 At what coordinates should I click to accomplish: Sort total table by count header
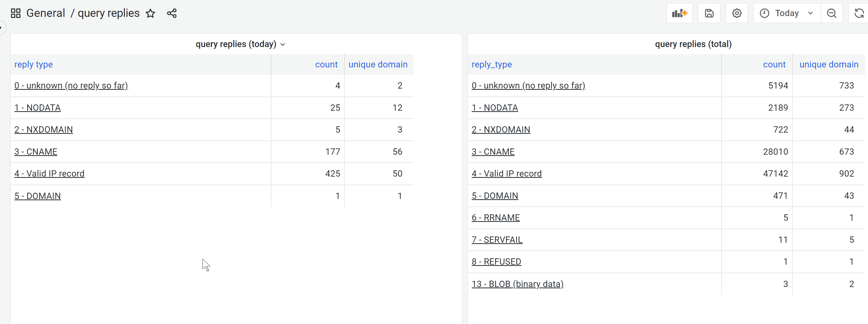pyautogui.click(x=774, y=64)
